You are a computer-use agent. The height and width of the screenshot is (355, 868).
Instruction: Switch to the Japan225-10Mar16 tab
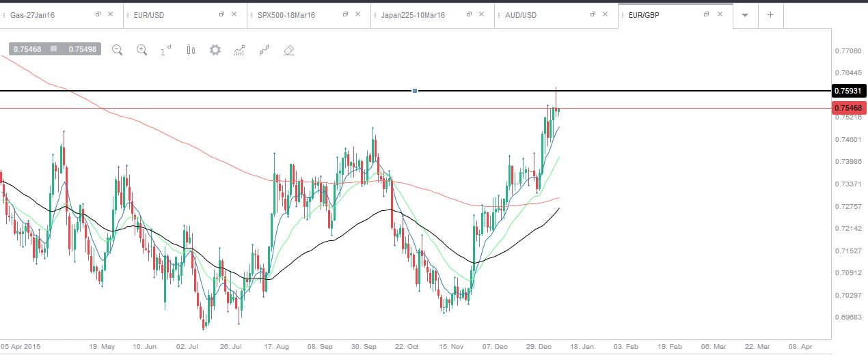coord(433,15)
